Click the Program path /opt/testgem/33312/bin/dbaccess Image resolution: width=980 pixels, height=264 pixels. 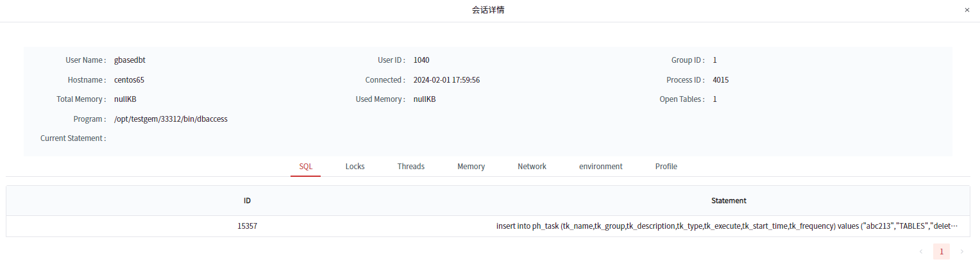[x=171, y=119]
